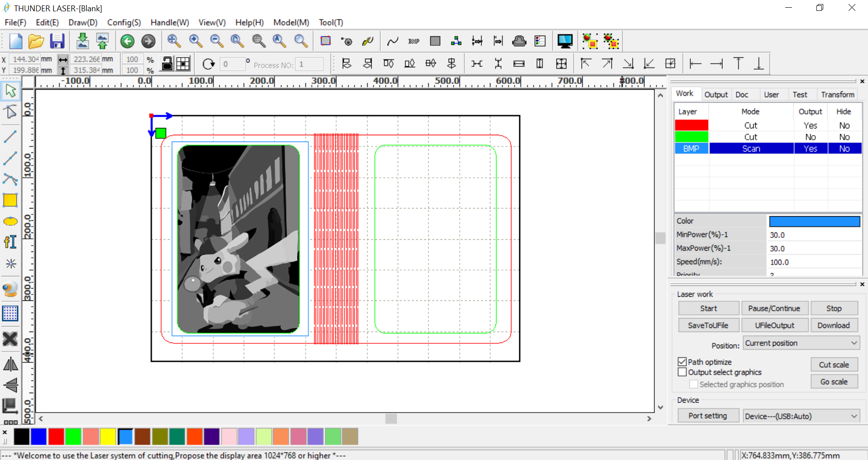Open the Draw menu

[x=83, y=22]
